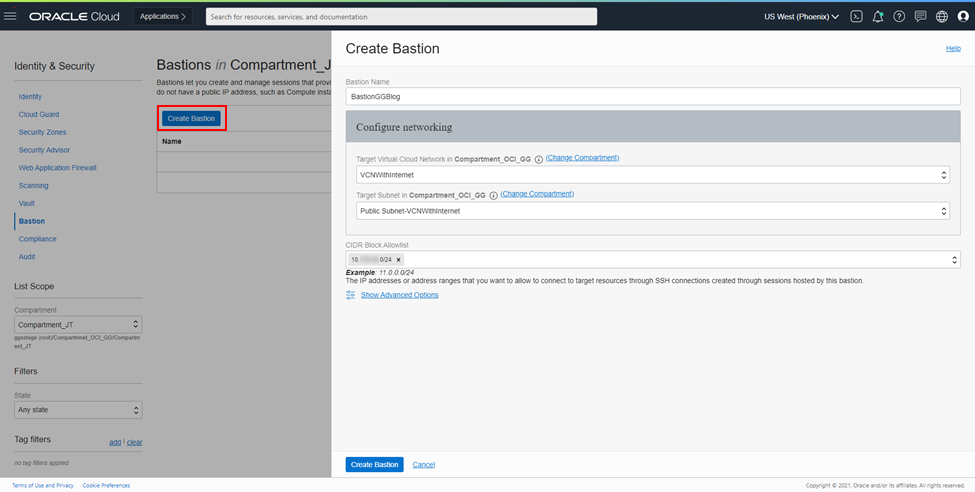Show Advanced Options
Image resolution: width=975 pixels, height=492 pixels.
[x=400, y=295]
